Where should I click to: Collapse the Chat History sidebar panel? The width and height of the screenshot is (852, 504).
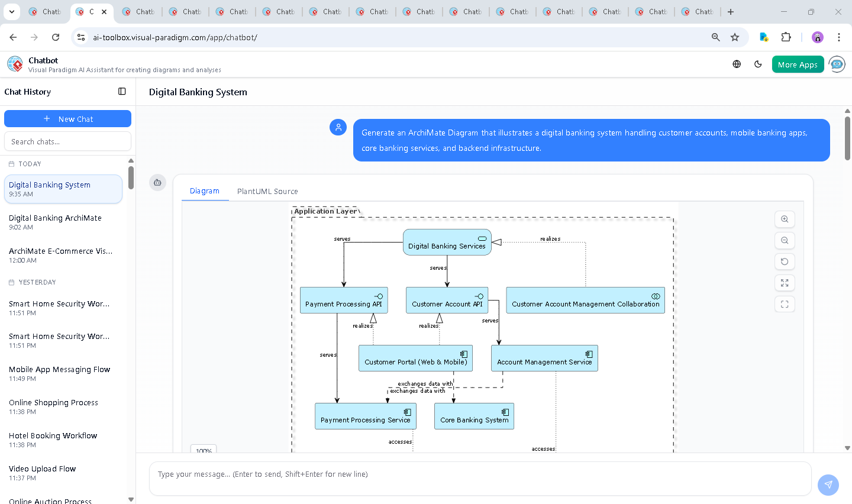pos(122,91)
